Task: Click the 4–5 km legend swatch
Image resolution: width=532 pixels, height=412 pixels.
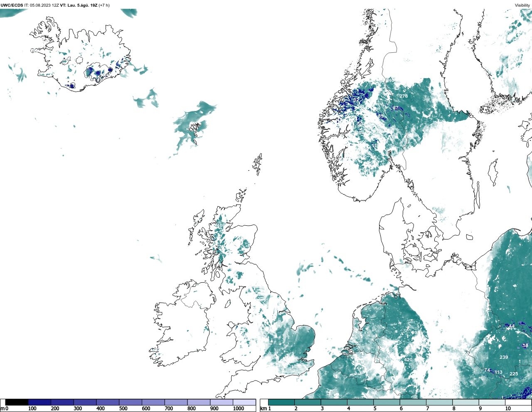Action: click(360, 402)
